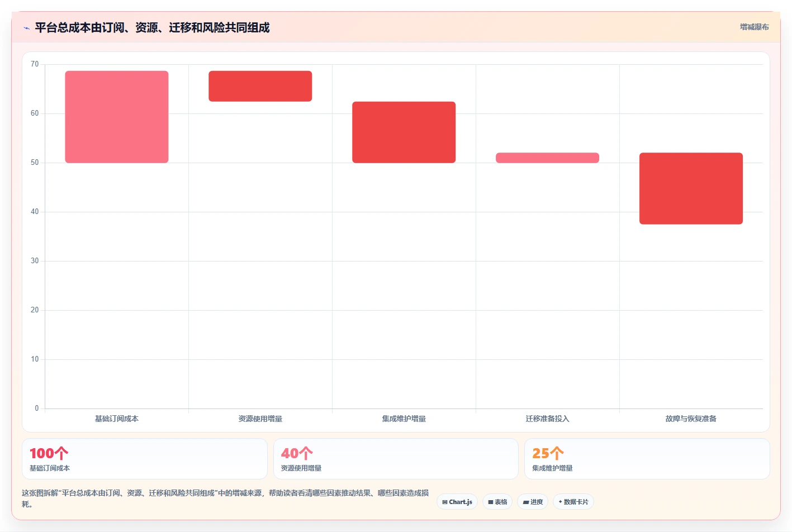Open the 100个 基础订阅成本 data card
The height and width of the screenshot is (532, 792).
145,459
